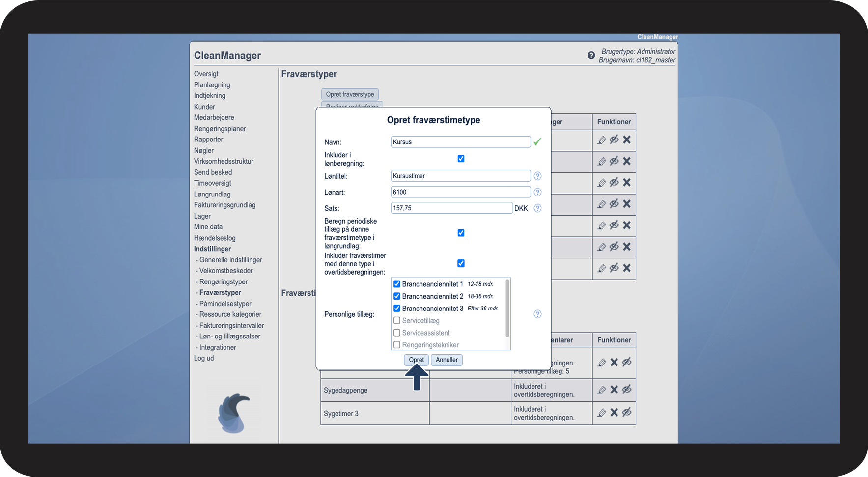This screenshot has width=868, height=477.
Task: Click delete X in last Fraværstyper table row
Action: pyautogui.click(x=627, y=268)
